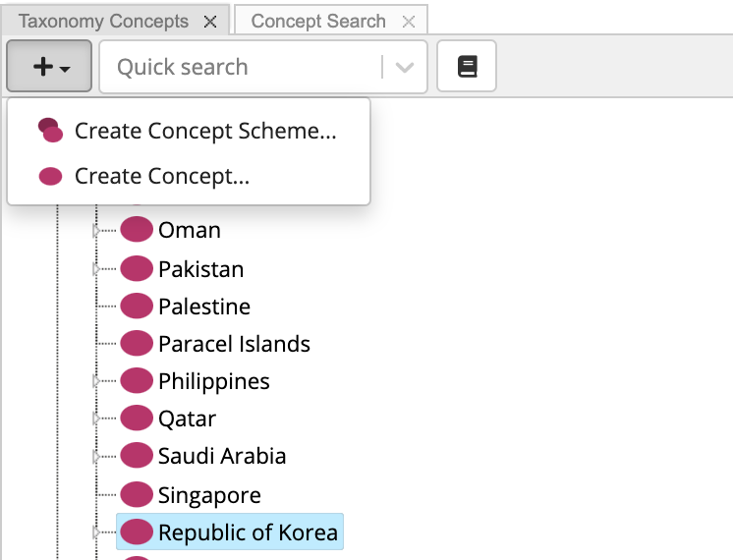The height and width of the screenshot is (560, 733).
Task: Expand the Oman tree node
Action: (x=96, y=231)
